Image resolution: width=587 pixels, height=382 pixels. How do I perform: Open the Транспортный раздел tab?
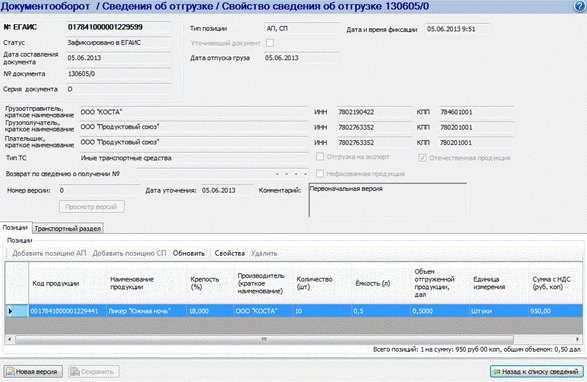pos(68,228)
